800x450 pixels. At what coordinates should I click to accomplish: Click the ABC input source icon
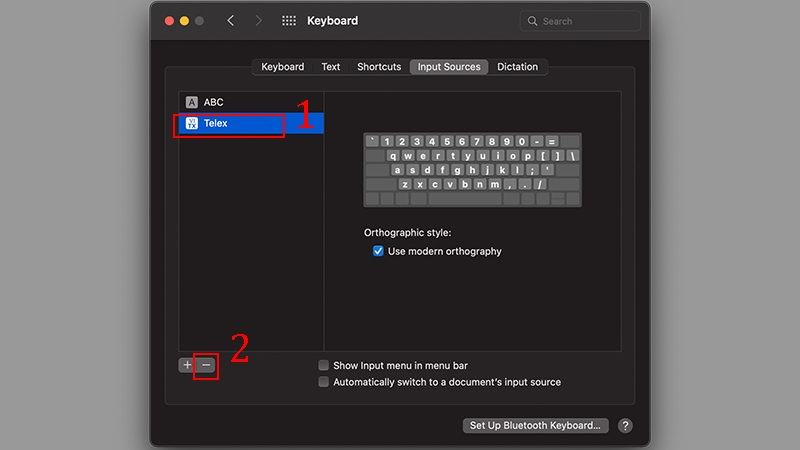(192, 102)
